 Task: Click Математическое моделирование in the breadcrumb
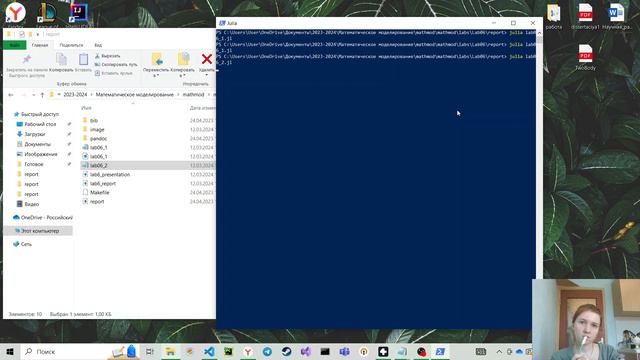pos(135,95)
